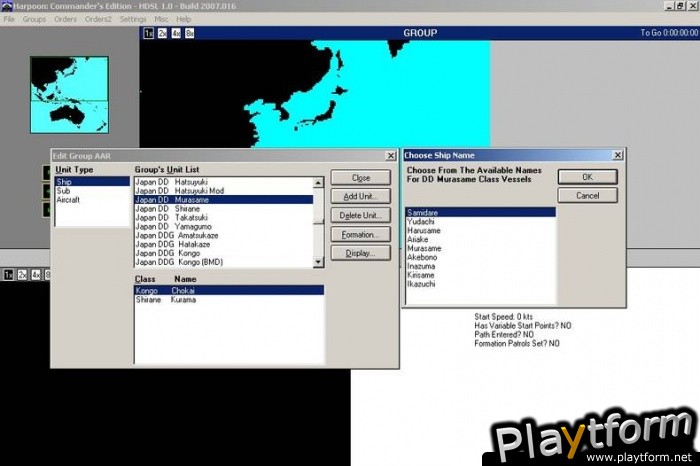The width and height of the screenshot is (700, 466).
Task: Choose ship name Murasame
Action: (x=481, y=248)
